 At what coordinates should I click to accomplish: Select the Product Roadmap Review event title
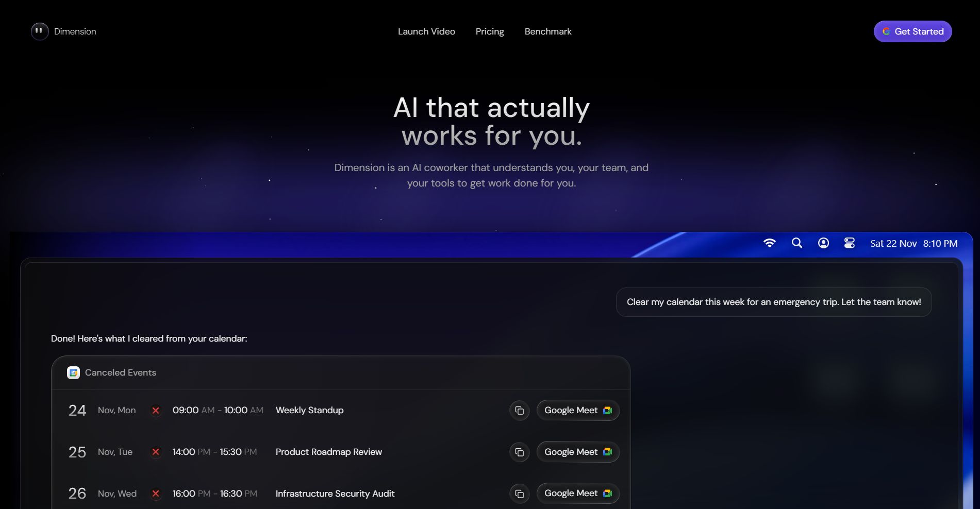tap(329, 452)
